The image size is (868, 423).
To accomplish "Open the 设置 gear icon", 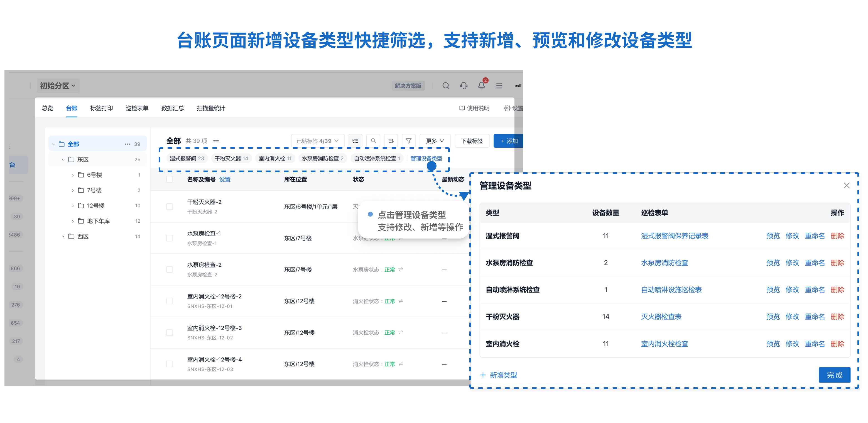I will click(507, 108).
